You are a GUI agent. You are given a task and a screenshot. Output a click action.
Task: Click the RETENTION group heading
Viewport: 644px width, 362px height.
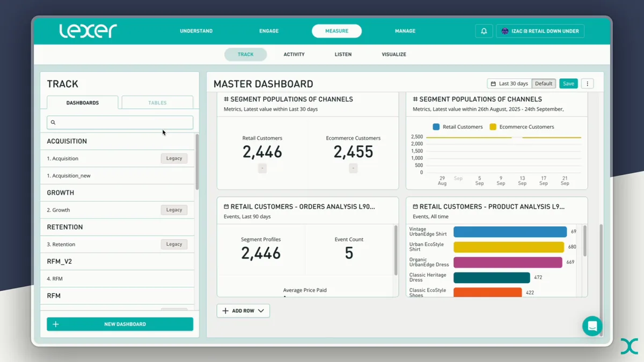64,227
